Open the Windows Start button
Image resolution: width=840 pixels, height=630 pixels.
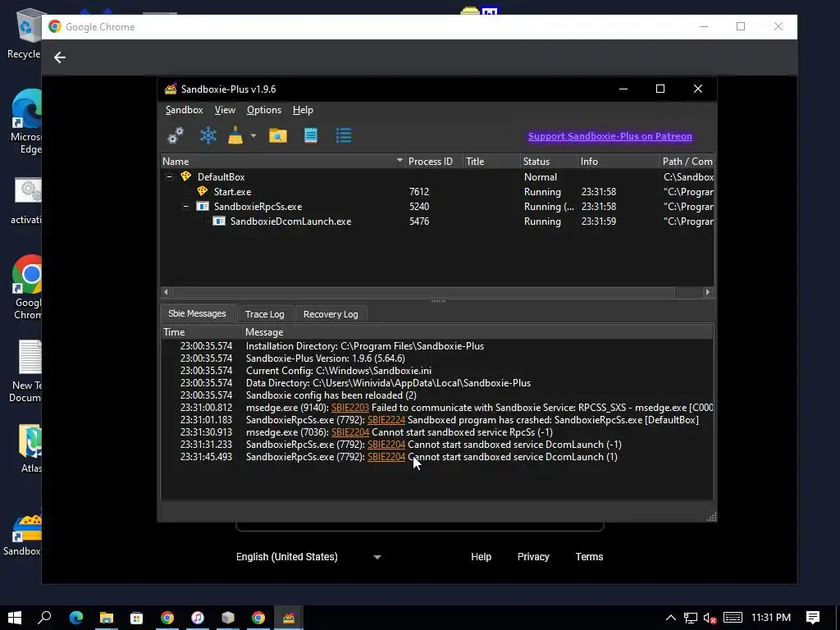click(15, 618)
